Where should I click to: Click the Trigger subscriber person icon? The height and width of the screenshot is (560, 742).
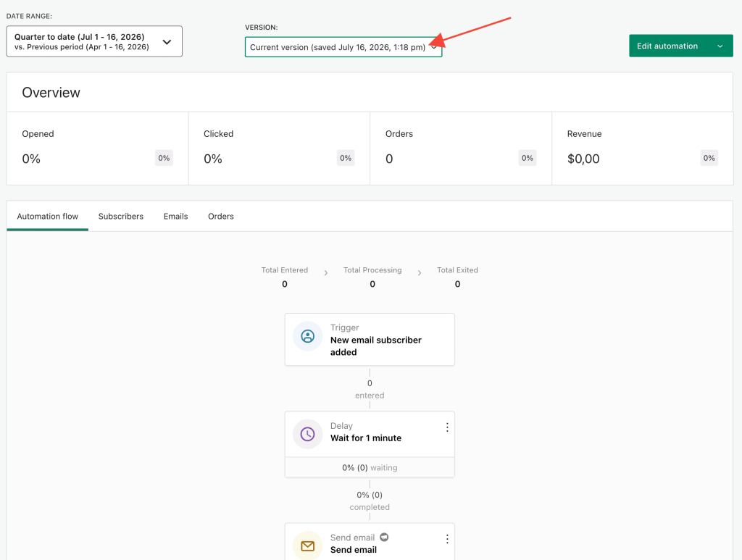pyautogui.click(x=307, y=336)
